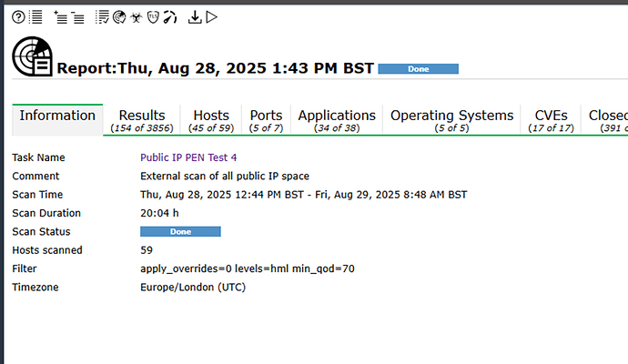Open the performance gauge icon
Viewport: 628px width, 364px height.
click(x=169, y=16)
